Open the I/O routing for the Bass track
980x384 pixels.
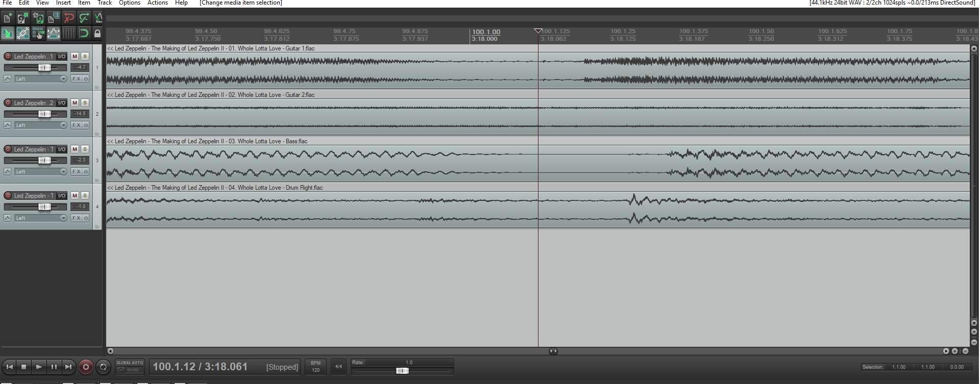[x=62, y=149]
